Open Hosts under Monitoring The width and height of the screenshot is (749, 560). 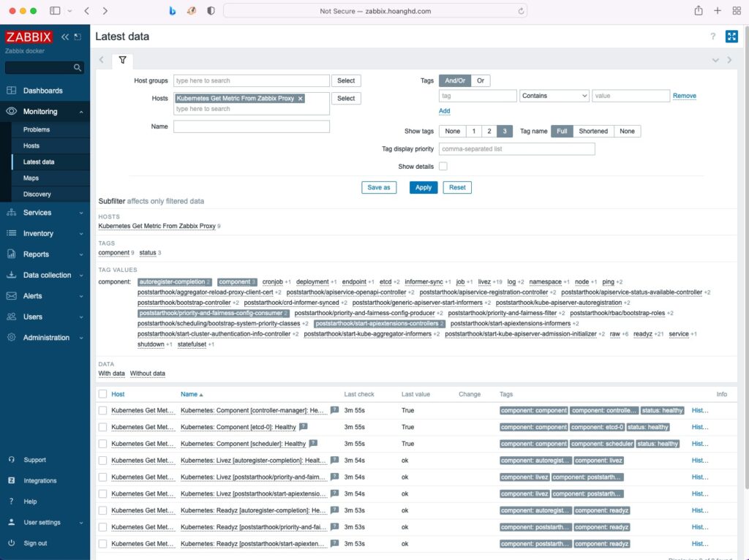pyautogui.click(x=31, y=145)
